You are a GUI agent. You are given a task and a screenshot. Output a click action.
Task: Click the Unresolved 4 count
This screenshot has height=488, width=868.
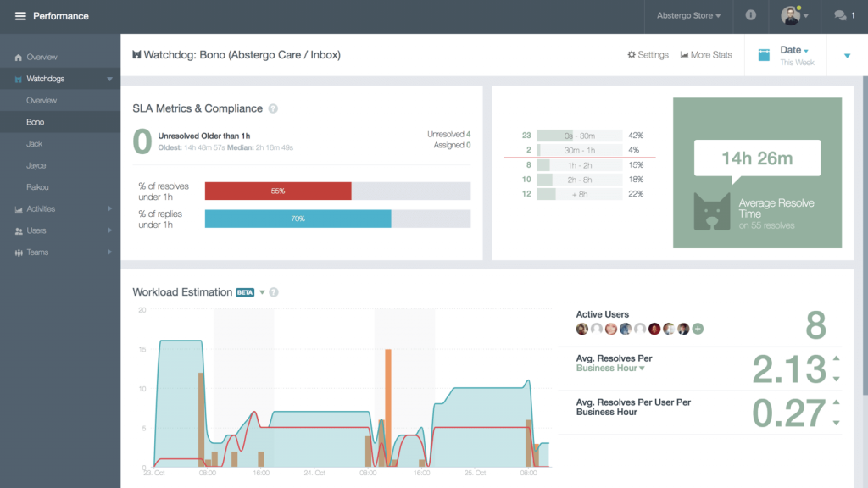pyautogui.click(x=449, y=134)
